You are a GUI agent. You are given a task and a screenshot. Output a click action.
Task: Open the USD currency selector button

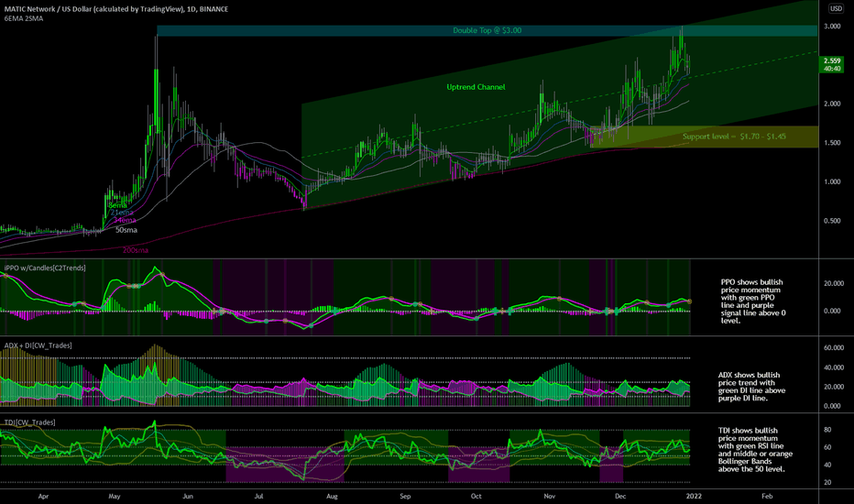pos(836,9)
